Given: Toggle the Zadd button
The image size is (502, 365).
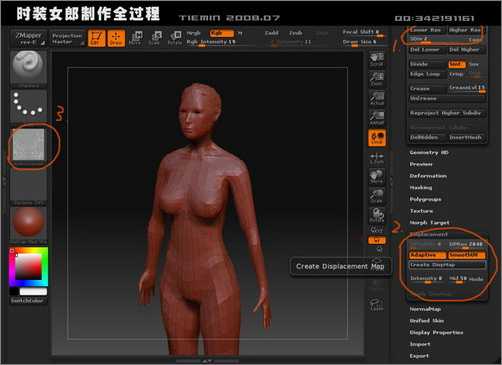Looking at the screenshot, I should pyautogui.click(x=272, y=33).
